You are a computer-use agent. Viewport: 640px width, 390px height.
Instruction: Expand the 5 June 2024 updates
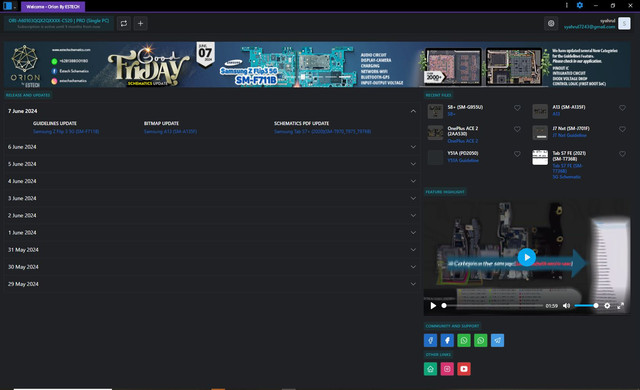[x=413, y=164]
